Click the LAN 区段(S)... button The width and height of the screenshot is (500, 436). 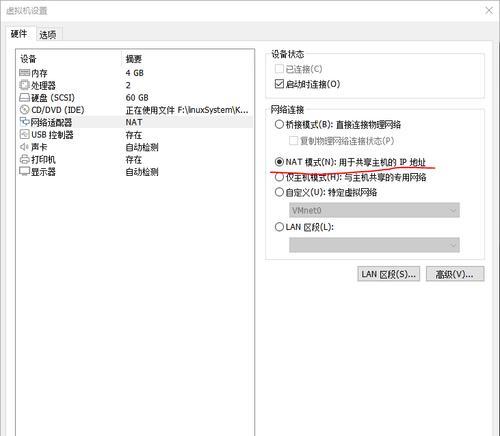(389, 274)
